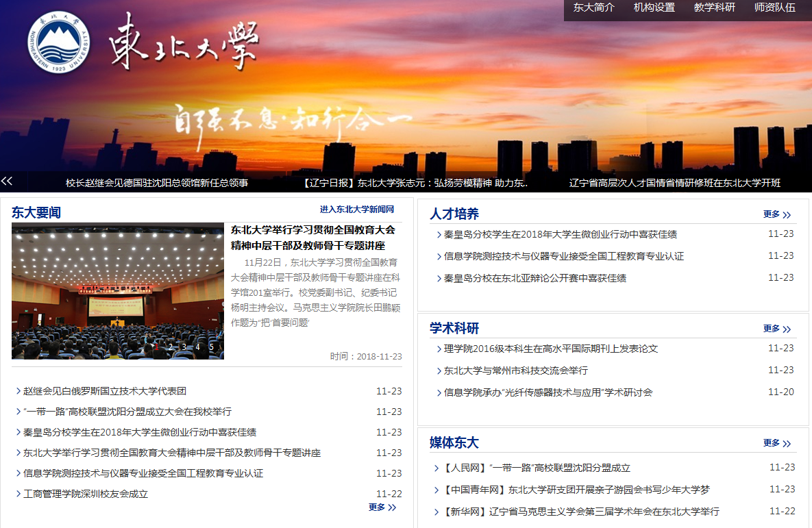Open 人才培养 item 秦皇岛分校学生在2018年大学生微创业
This screenshot has height=528, width=812.
coord(561,234)
